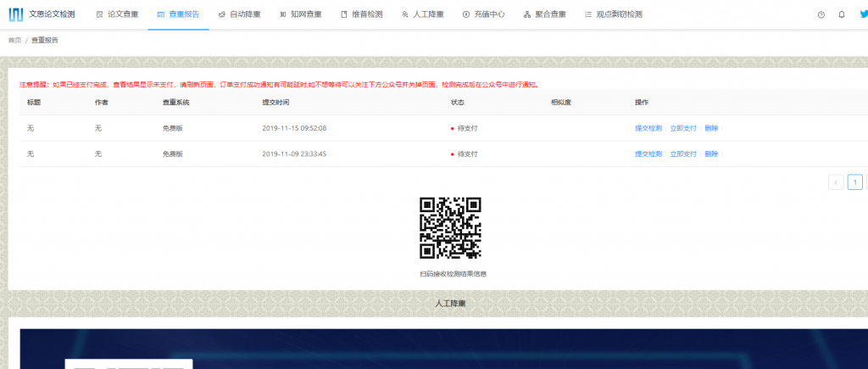Click the 查重系统 column header

pos(175,103)
